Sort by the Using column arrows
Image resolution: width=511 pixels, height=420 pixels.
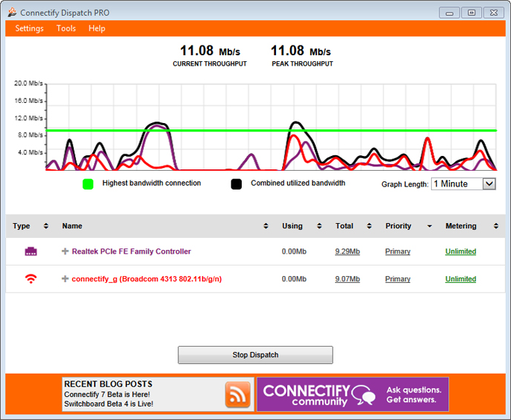[x=319, y=226]
